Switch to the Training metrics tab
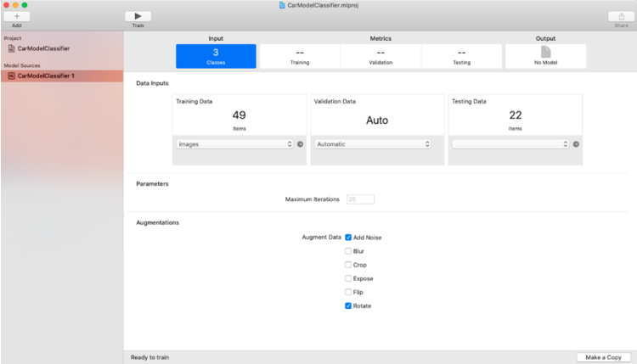 299,56
